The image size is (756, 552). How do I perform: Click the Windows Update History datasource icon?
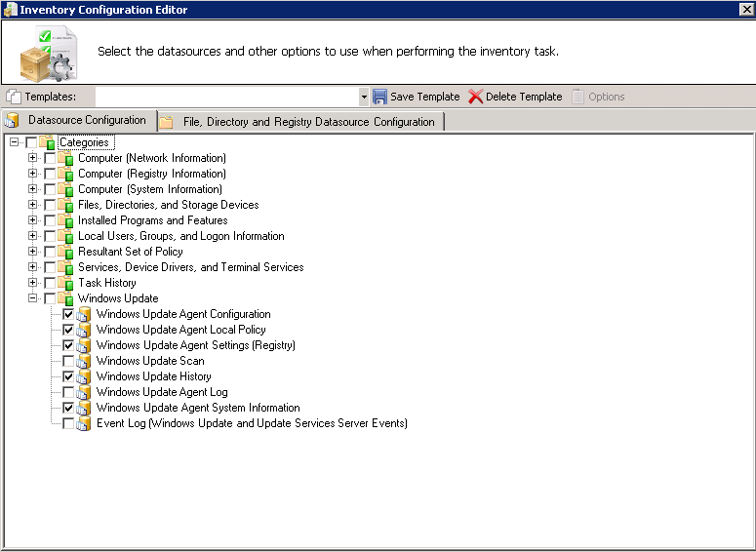[84, 376]
